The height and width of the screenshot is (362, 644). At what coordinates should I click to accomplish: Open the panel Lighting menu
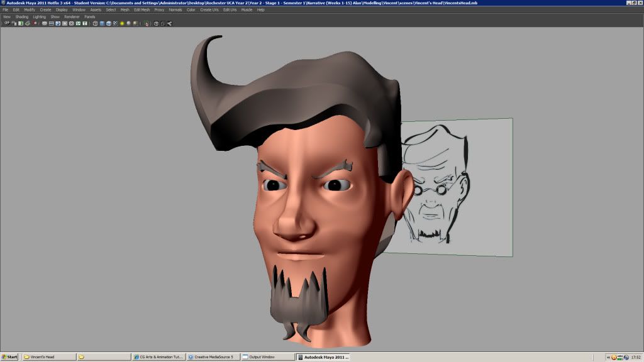coord(40,17)
